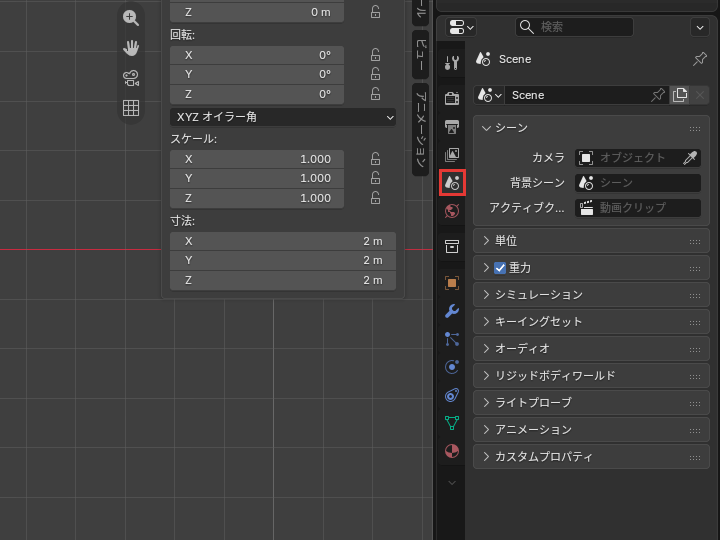This screenshot has height=540, width=720.
Task: Click the 寸法 X value slider field
Action: point(283,241)
